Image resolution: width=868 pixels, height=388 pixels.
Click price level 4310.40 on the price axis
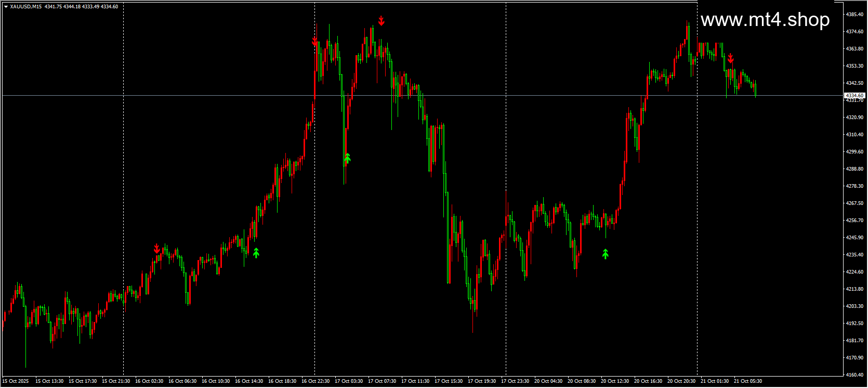(x=855, y=135)
